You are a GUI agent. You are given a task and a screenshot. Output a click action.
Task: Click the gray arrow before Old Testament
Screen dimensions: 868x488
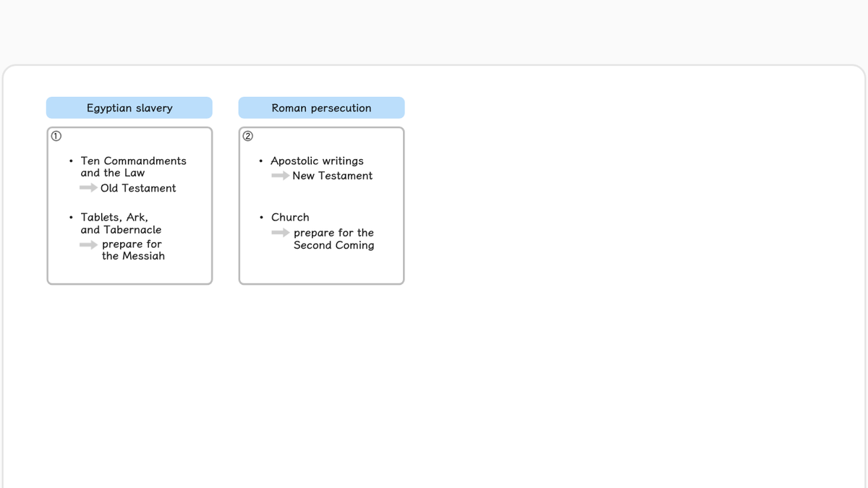[88, 188]
